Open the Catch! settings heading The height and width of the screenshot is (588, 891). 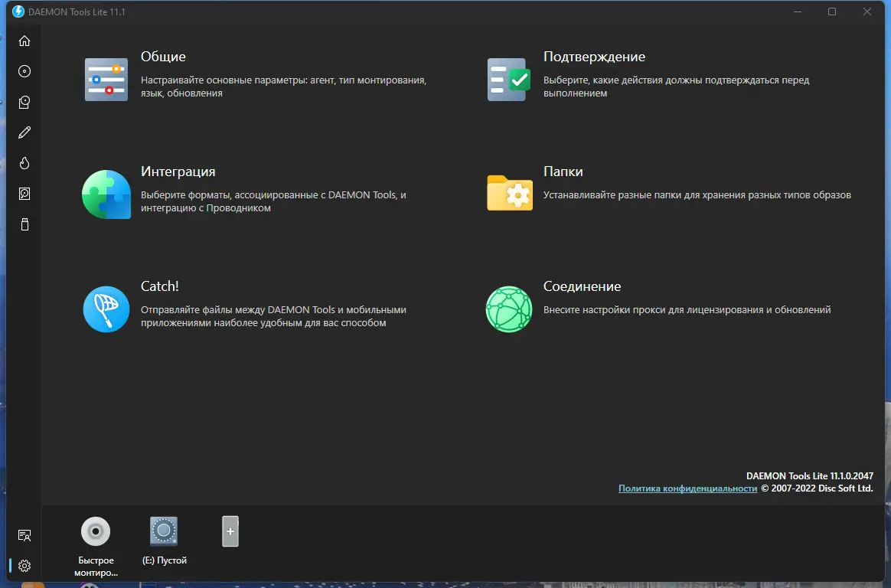pos(160,286)
